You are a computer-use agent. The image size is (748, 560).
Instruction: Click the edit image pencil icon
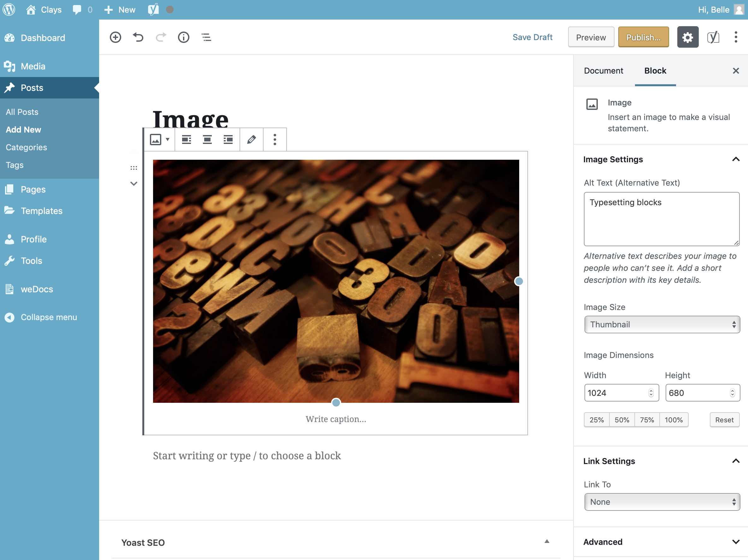coord(251,139)
